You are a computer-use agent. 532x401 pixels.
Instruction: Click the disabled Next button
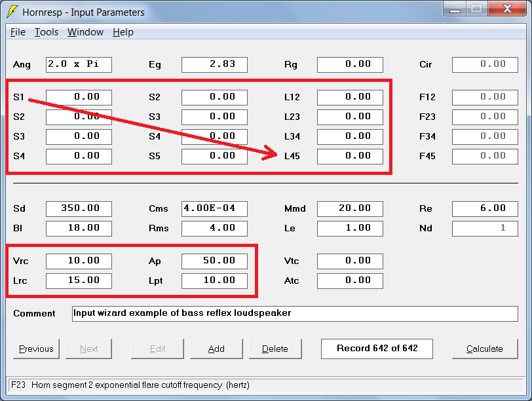pos(88,349)
